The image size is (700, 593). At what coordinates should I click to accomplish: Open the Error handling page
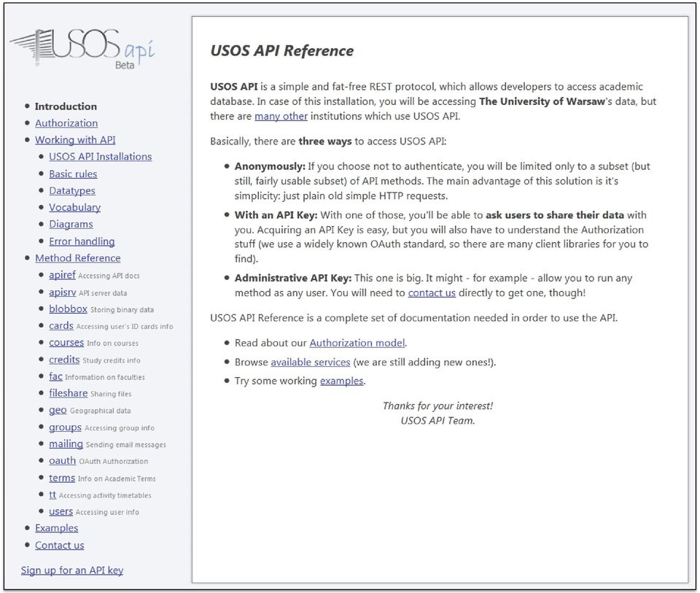tap(82, 241)
